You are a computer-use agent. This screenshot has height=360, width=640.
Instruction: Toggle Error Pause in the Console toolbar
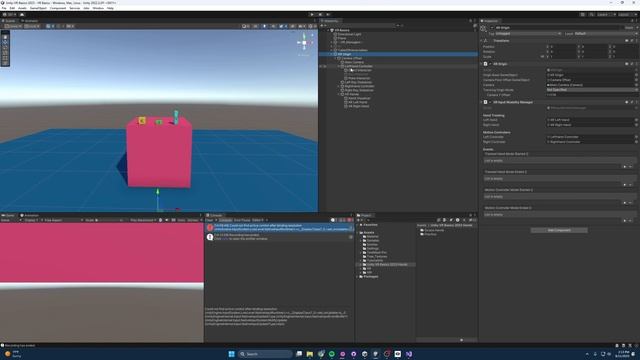[242, 220]
